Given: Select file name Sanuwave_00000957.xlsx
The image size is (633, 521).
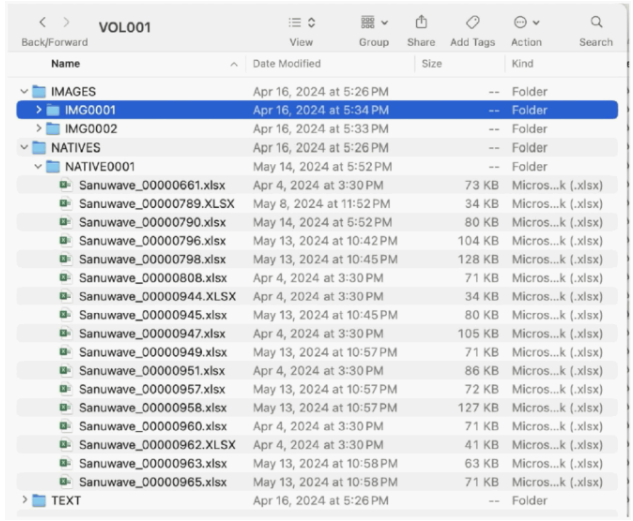Looking at the screenshot, I should (152, 389).
